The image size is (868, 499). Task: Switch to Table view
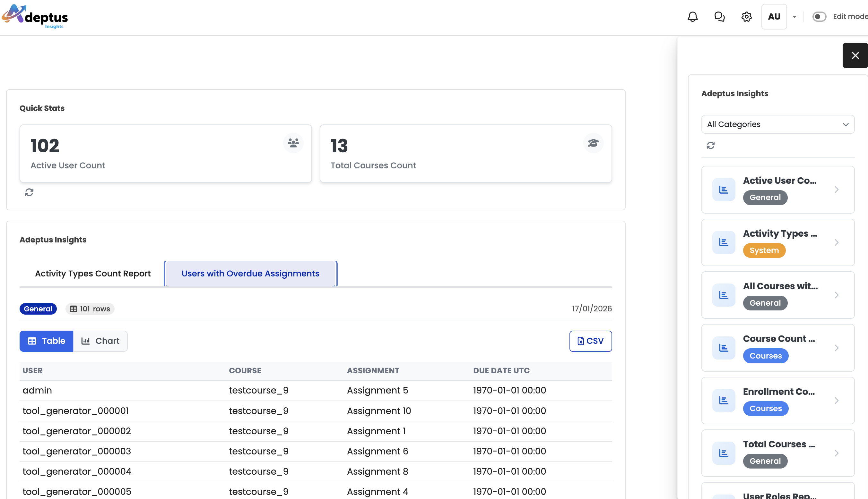point(46,341)
